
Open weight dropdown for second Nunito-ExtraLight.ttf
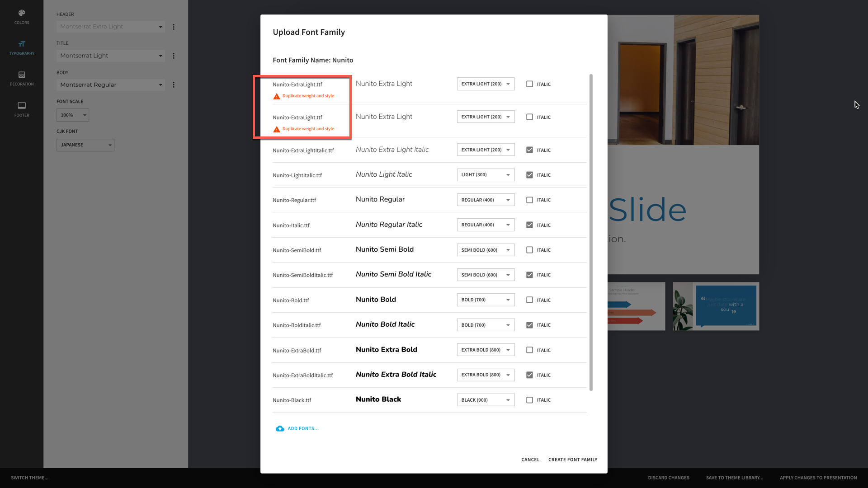pos(486,117)
